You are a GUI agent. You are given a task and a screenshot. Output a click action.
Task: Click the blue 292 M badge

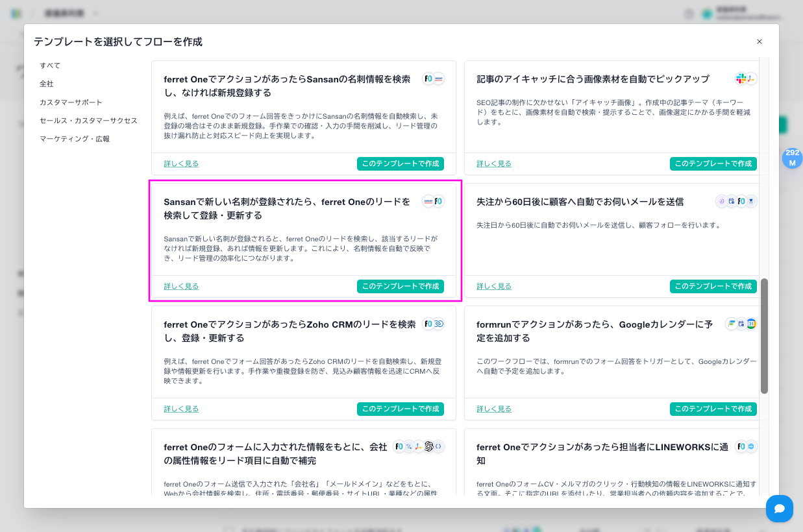click(792, 158)
